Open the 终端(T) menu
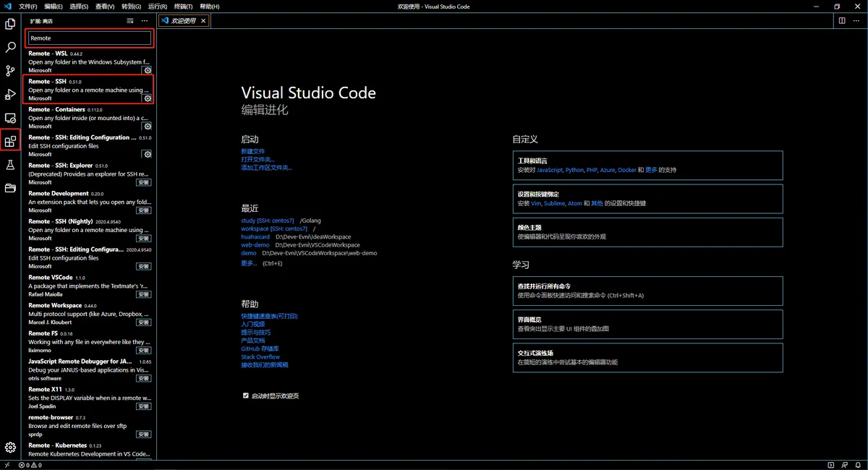 [184, 7]
